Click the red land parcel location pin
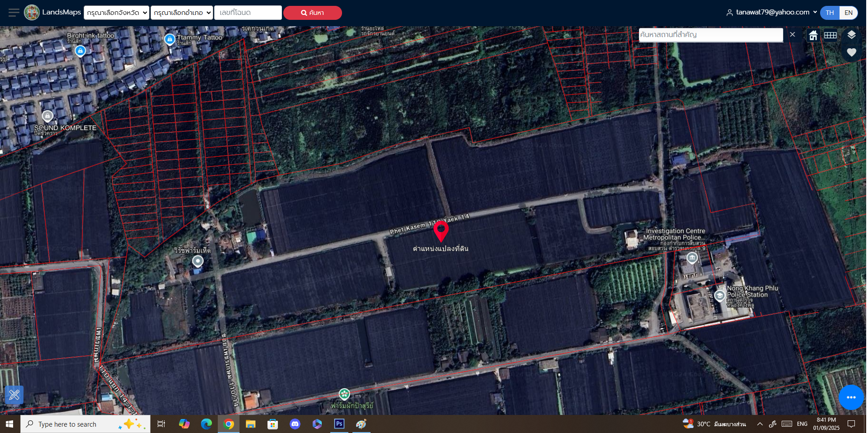The width and height of the screenshot is (868, 433). pos(441,231)
